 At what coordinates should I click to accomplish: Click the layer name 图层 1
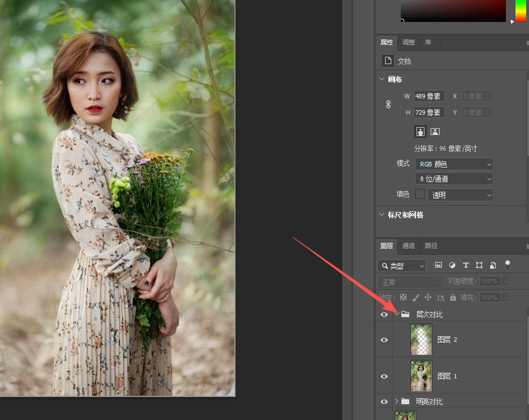(x=447, y=376)
